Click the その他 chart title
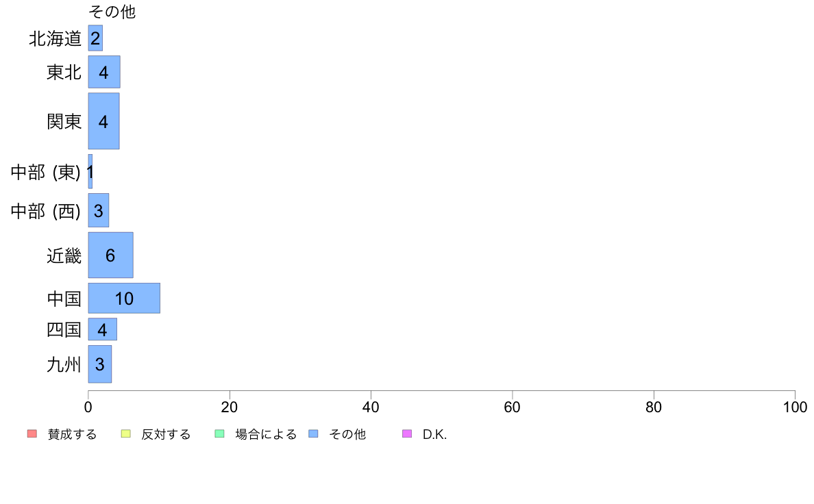Image resolution: width=814 pixels, height=504 pixels. click(x=112, y=12)
